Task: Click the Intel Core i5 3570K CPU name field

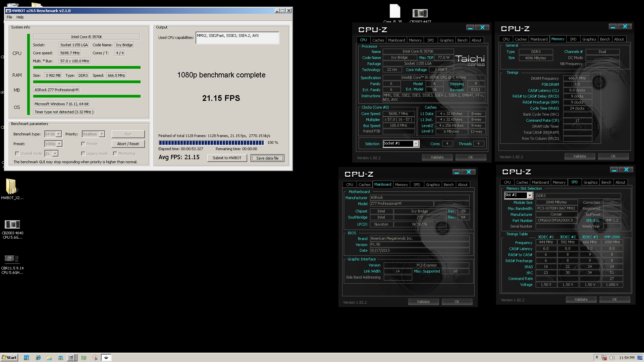Action: point(87,37)
